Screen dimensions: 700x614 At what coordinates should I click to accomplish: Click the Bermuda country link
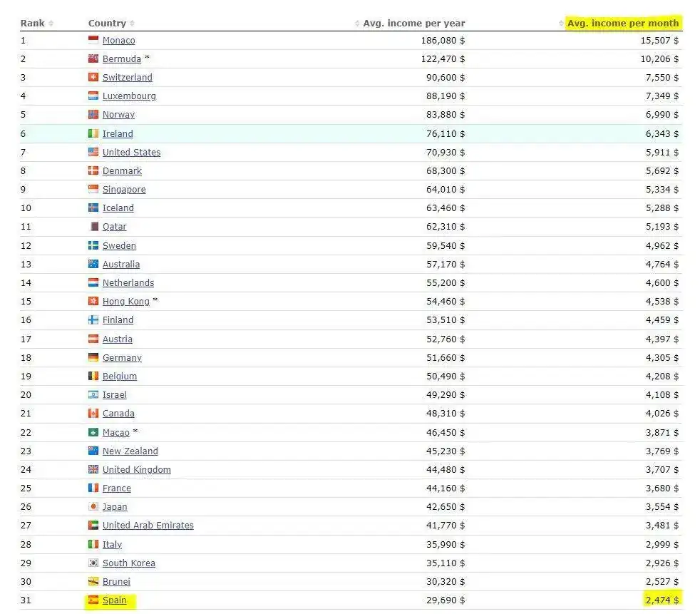point(121,59)
